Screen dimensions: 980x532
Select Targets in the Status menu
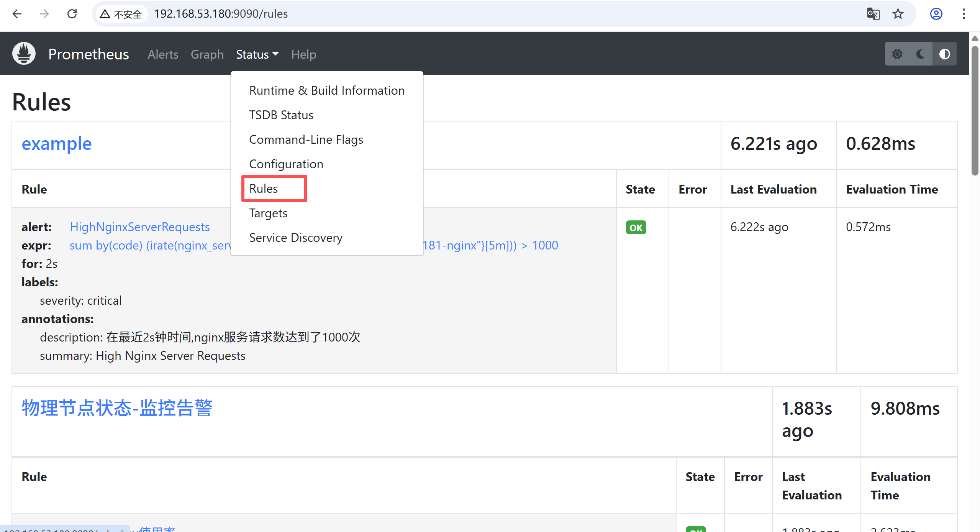268,213
